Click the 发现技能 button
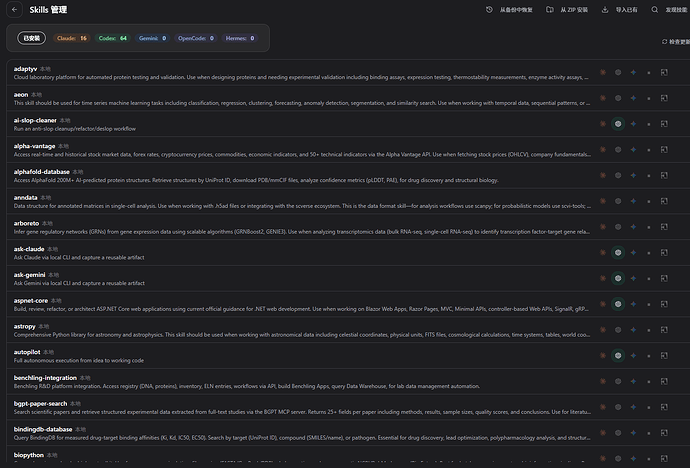Image resolution: width=690 pixels, height=468 pixels. click(669, 10)
